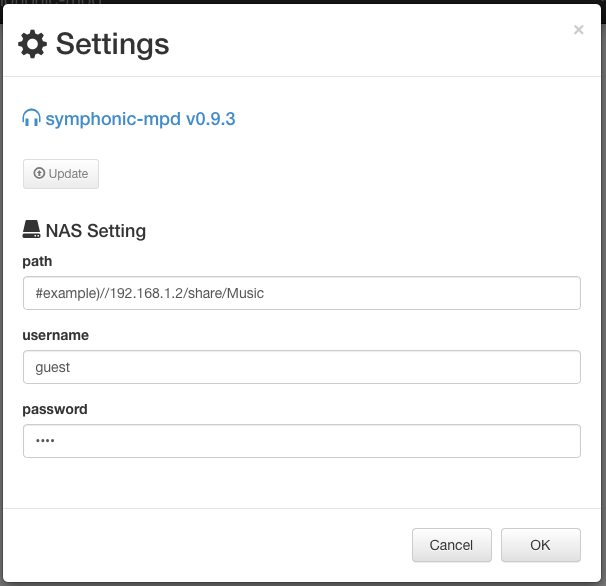Focus the NAS path input field
This screenshot has width=606, height=586.
(x=301, y=293)
